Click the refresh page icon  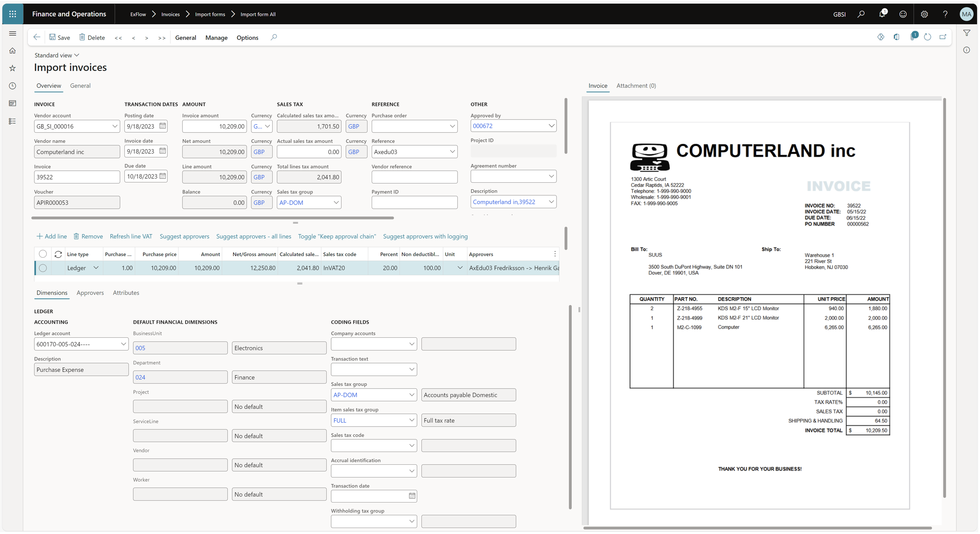click(x=927, y=37)
